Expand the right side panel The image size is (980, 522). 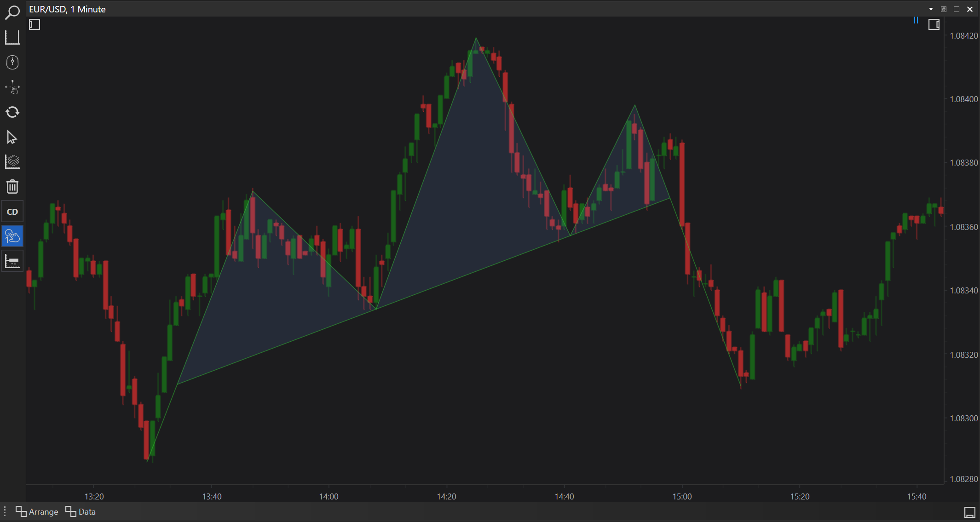[934, 24]
